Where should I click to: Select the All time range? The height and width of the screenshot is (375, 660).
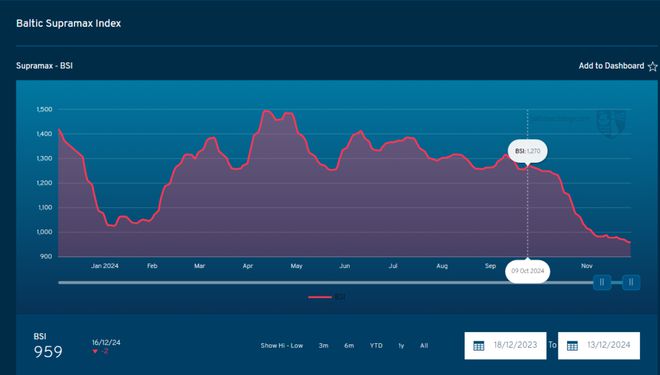point(424,346)
